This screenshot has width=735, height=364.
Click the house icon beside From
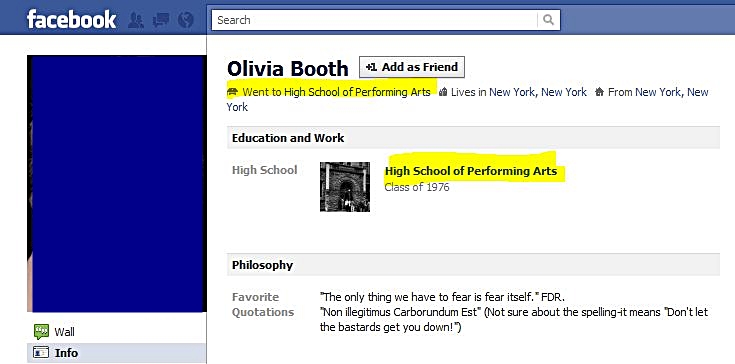tap(599, 92)
